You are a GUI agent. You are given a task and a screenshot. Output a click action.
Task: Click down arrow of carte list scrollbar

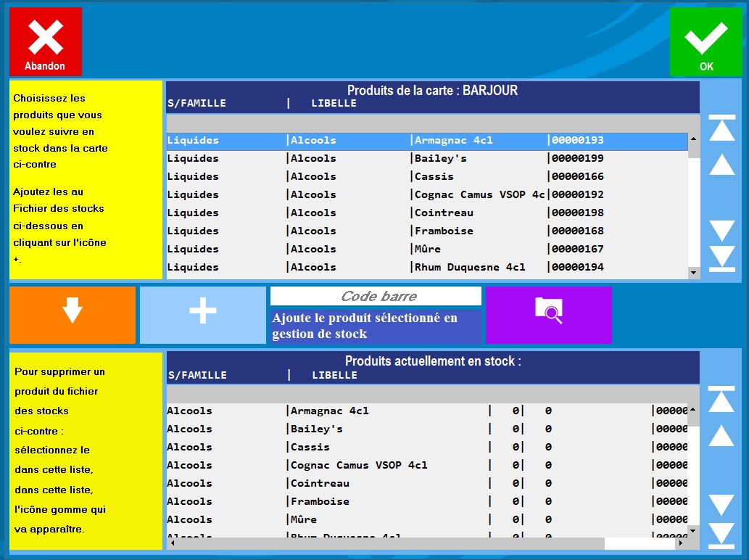pos(693,273)
